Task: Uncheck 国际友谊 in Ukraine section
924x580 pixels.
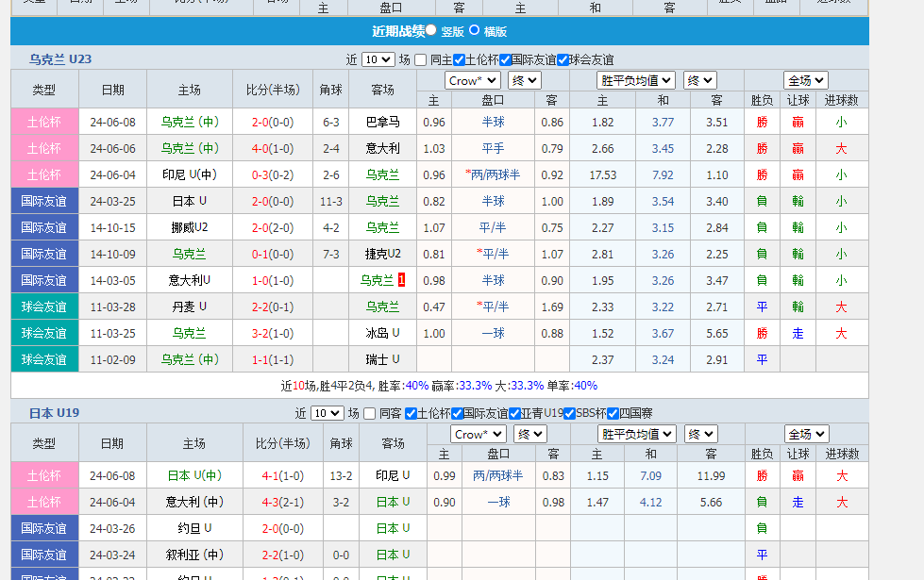Action: coord(504,59)
